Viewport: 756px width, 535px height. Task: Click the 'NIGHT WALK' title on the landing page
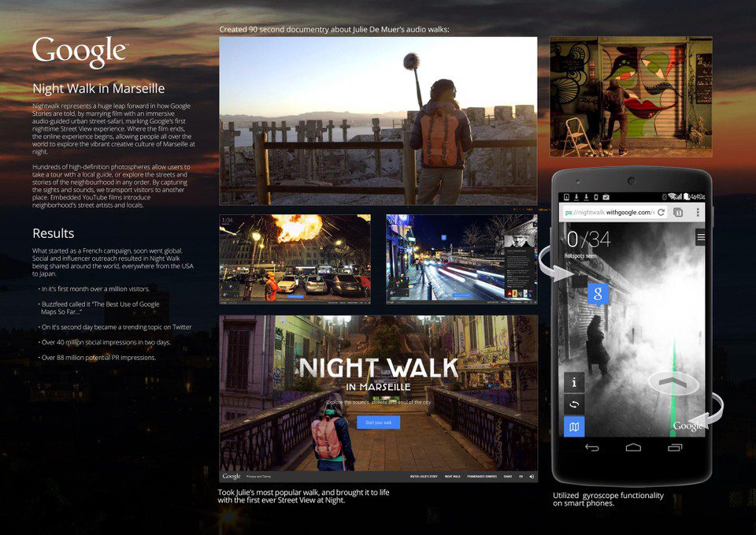pyautogui.click(x=379, y=369)
